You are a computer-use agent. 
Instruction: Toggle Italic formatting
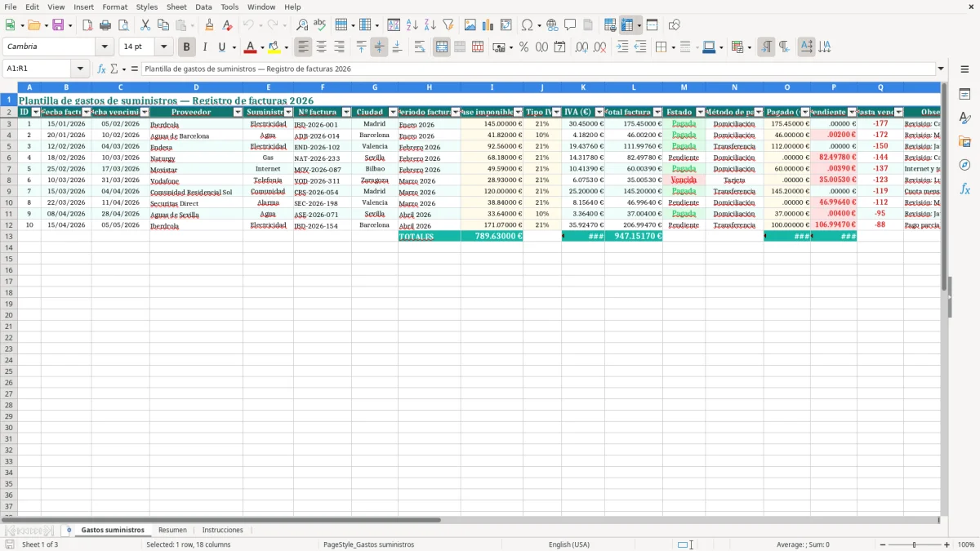[205, 47]
